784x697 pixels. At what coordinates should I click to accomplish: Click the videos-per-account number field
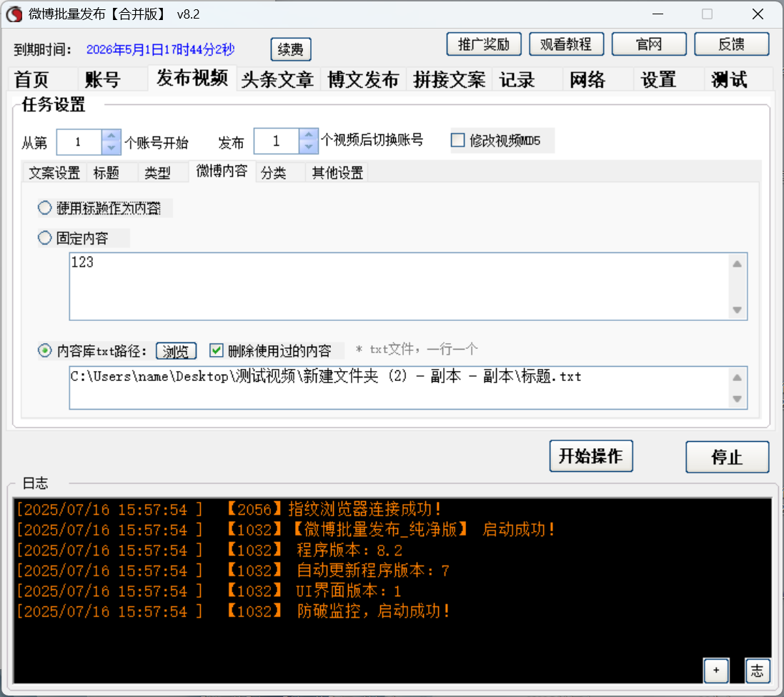click(x=277, y=142)
